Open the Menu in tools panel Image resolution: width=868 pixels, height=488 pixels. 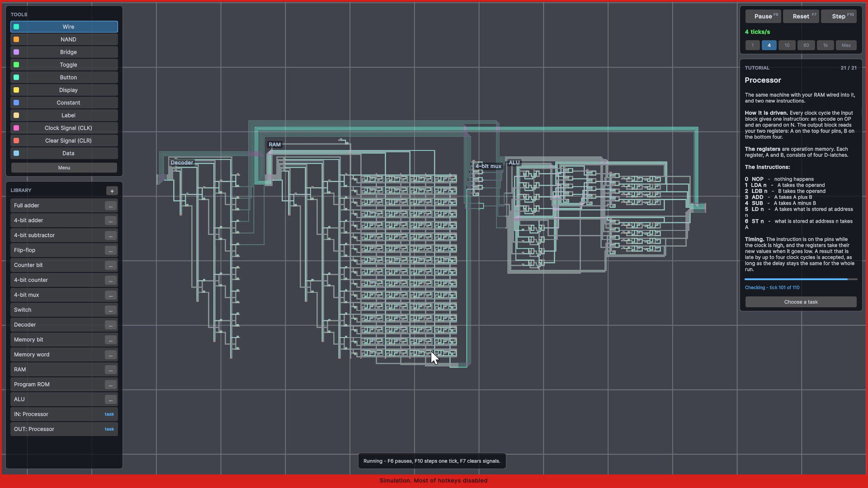point(64,168)
